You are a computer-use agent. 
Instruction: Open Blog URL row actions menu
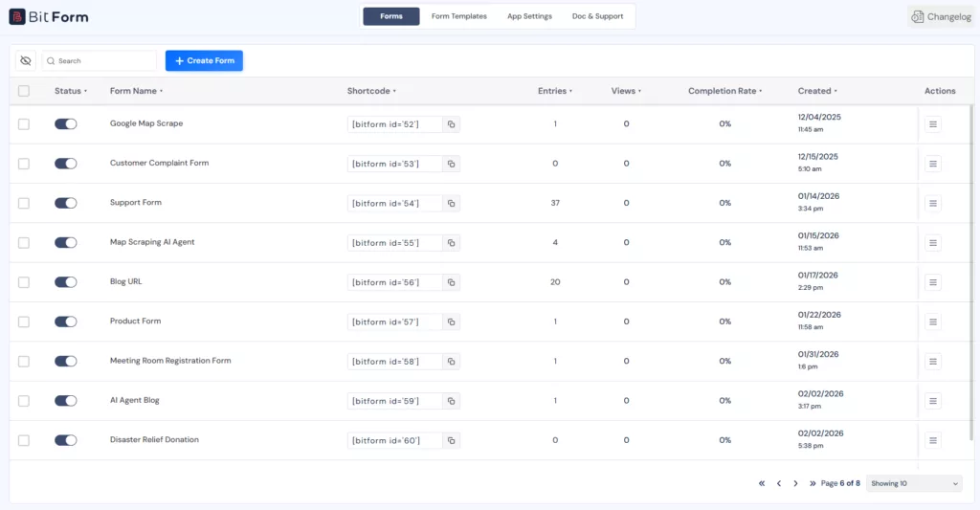(x=932, y=282)
